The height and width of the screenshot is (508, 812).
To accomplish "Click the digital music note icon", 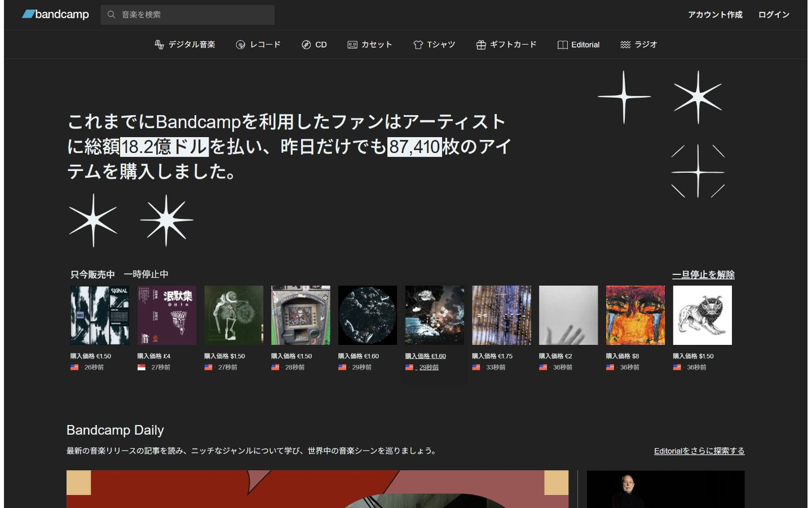I will pos(159,45).
